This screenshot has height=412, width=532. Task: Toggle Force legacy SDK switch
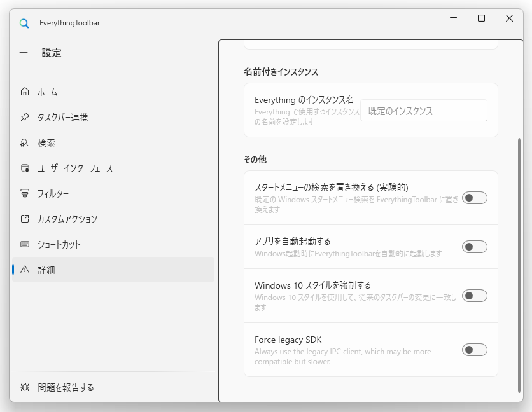click(x=475, y=350)
